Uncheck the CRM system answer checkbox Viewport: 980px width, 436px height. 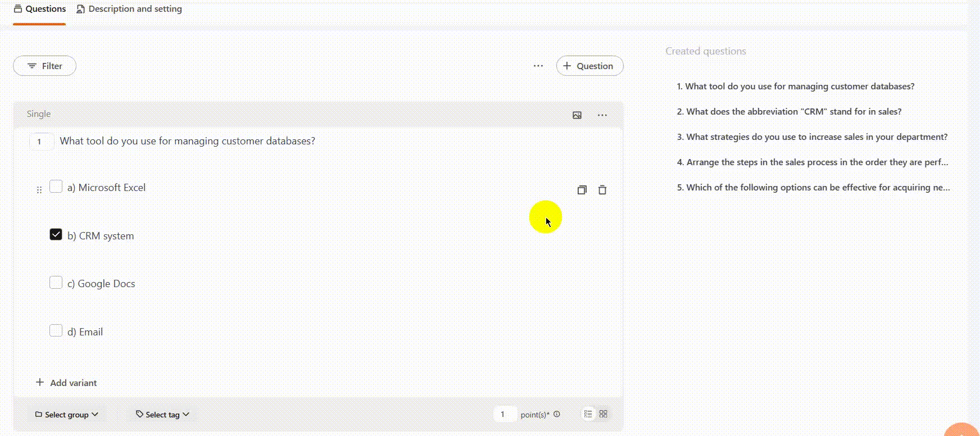[x=56, y=234]
